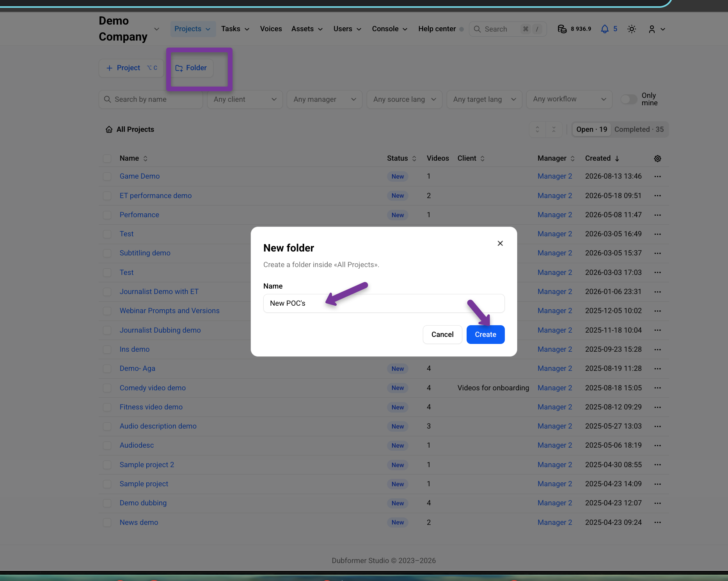The image size is (728, 581).
Task: Switch to the Completed tab
Action: [x=639, y=129]
